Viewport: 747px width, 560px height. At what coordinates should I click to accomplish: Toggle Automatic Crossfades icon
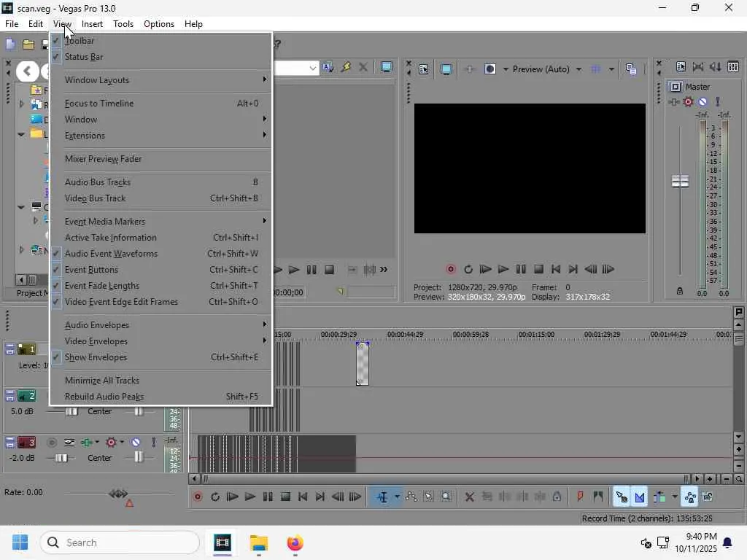pos(640,497)
